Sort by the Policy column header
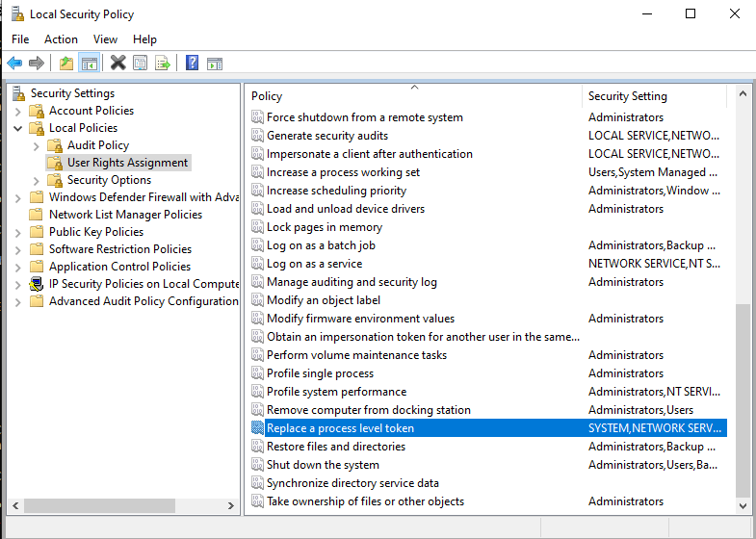 [x=414, y=96]
